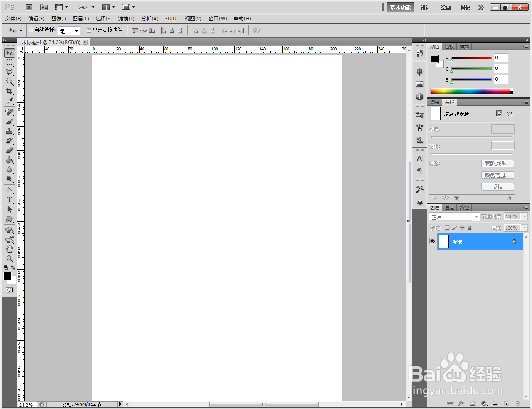The height and width of the screenshot is (409, 532).
Task: Click the Mask Edge button
Action: point(498,164)
